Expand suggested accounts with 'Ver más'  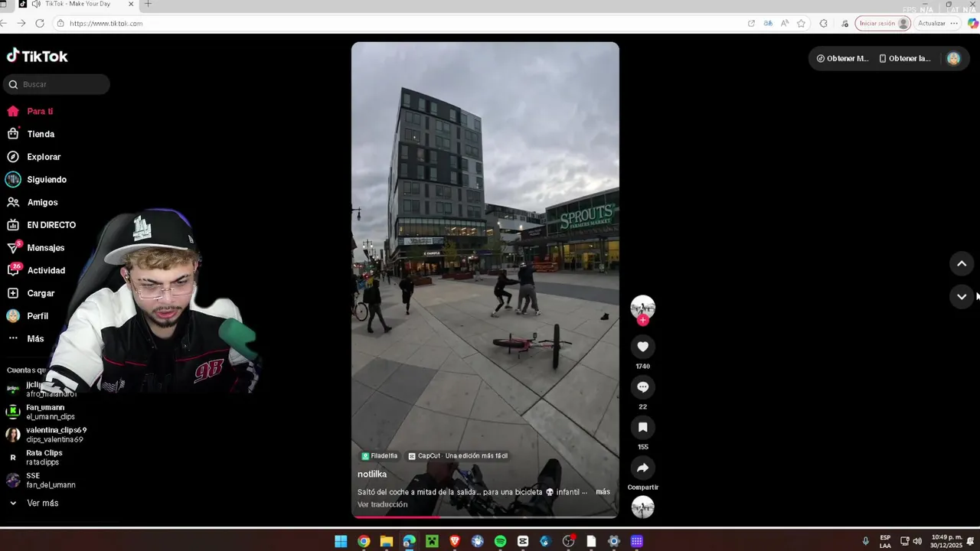[x=34, y=504]
